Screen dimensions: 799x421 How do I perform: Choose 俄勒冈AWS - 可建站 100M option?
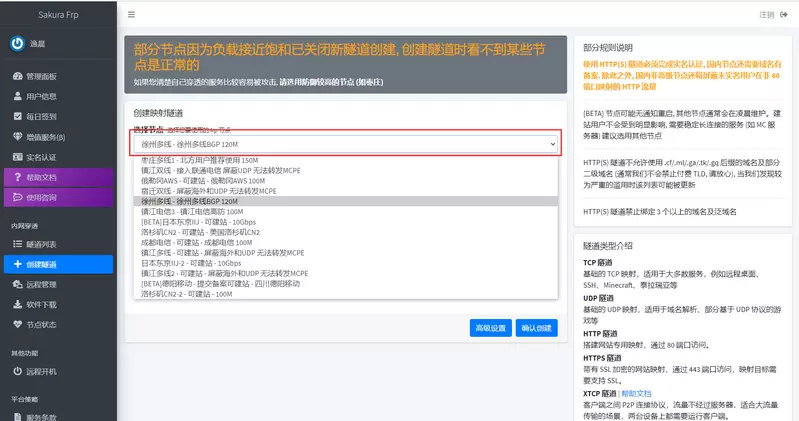(x=345, y=180)
